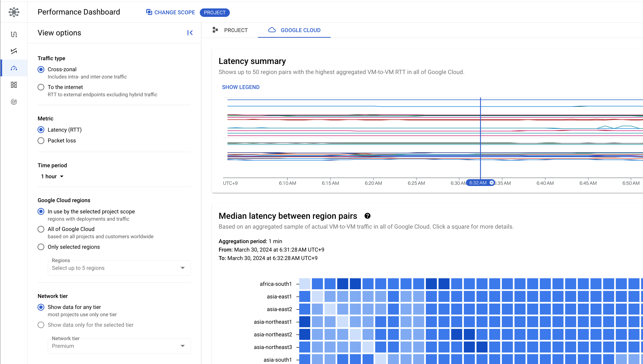643x364 pixels.
Task: Click the help icon beside Median latency
Action: (x=367, y=216)
